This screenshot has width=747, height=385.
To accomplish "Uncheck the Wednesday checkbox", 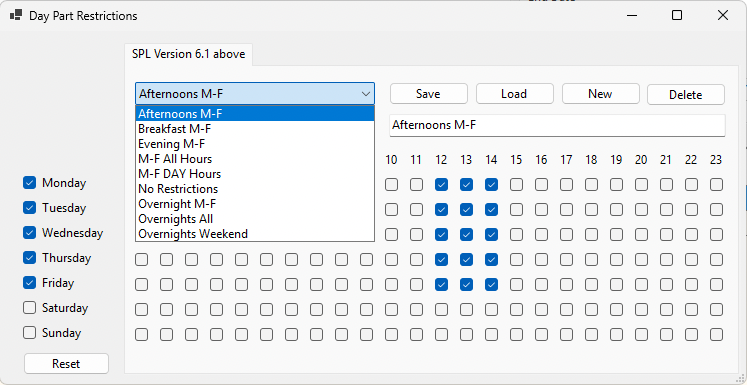I will point(30,233).
